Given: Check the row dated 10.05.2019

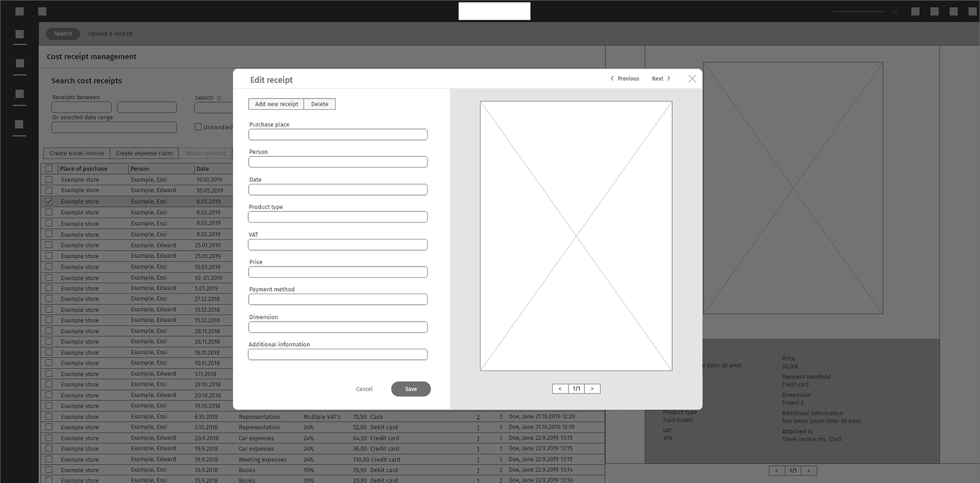Looking at the screenshot, I should (49, 190).
